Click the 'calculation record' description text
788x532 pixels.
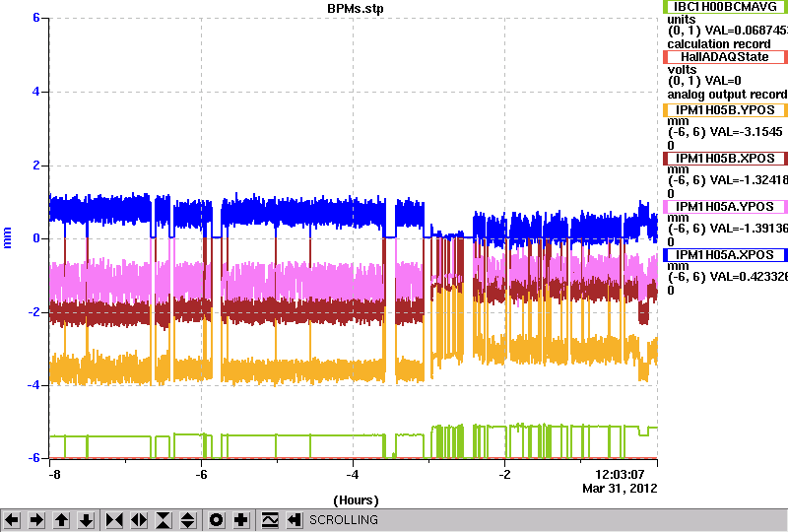point(719,44)
